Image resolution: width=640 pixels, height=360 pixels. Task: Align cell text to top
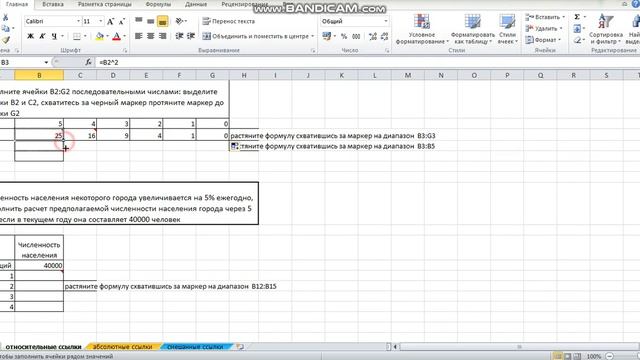pyautogui.click(x=139, y=21)
